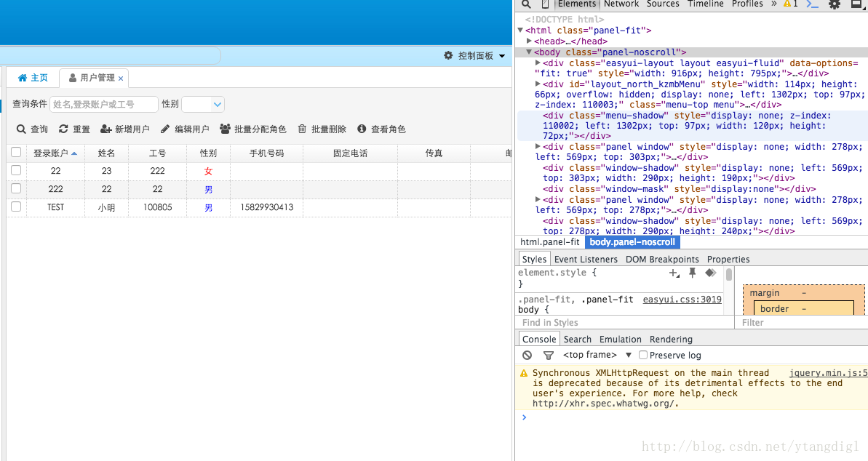Image resolution: width=868 pixels, height=461 pixels.
Task: Check the row with 登录账户 22
Action: (x=16, y=170)
